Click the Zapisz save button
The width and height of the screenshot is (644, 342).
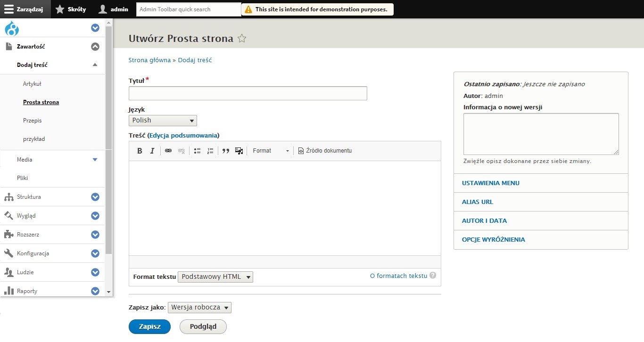[x=149, y=326]
